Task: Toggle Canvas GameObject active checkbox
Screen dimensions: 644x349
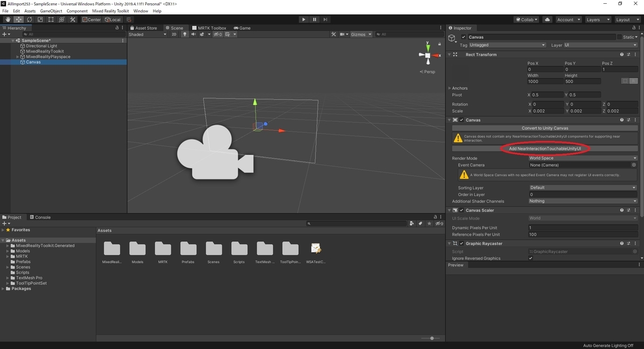Action: pyautogui.click(x=464, y=37)
